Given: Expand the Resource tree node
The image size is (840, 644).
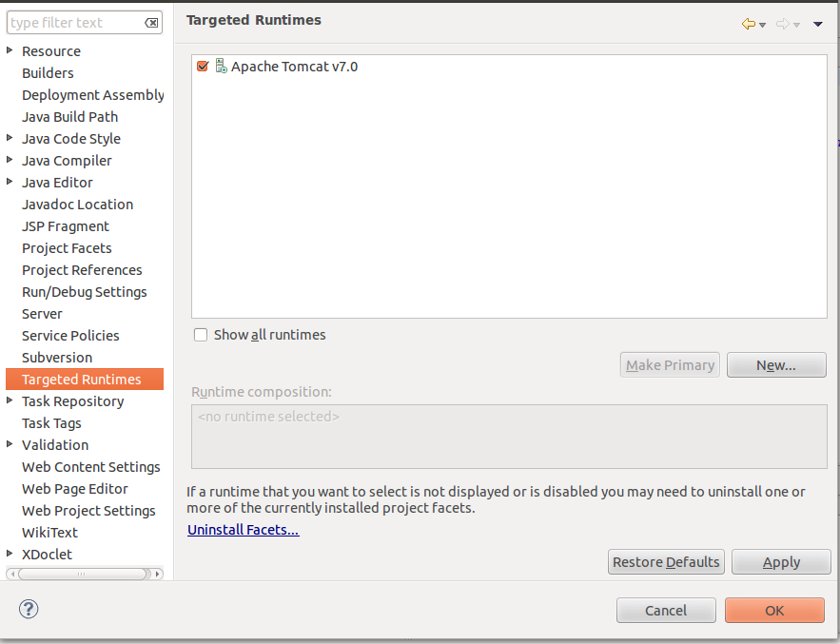Looking at the screenshot, I should pyautogui.click(x=10, y=50).
